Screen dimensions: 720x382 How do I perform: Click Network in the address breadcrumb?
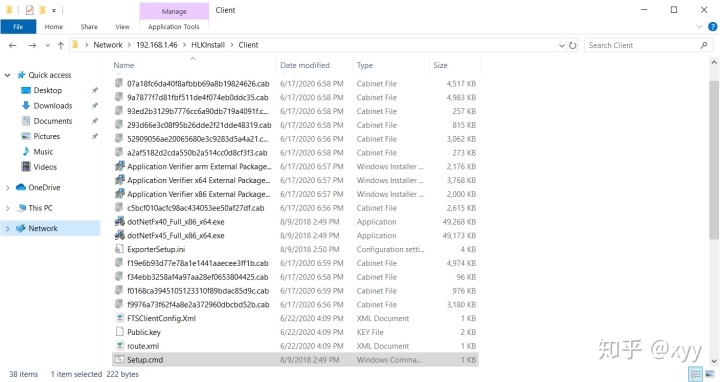[108, 45]
